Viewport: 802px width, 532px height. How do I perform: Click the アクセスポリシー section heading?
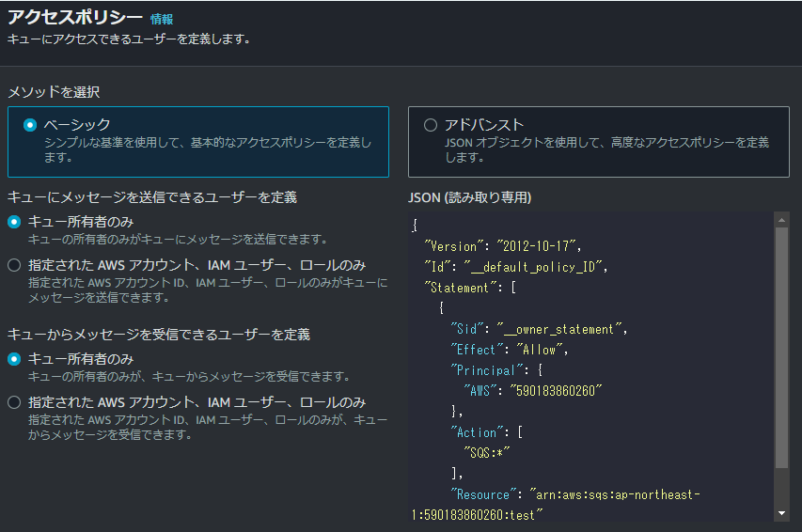coord(75,18)
